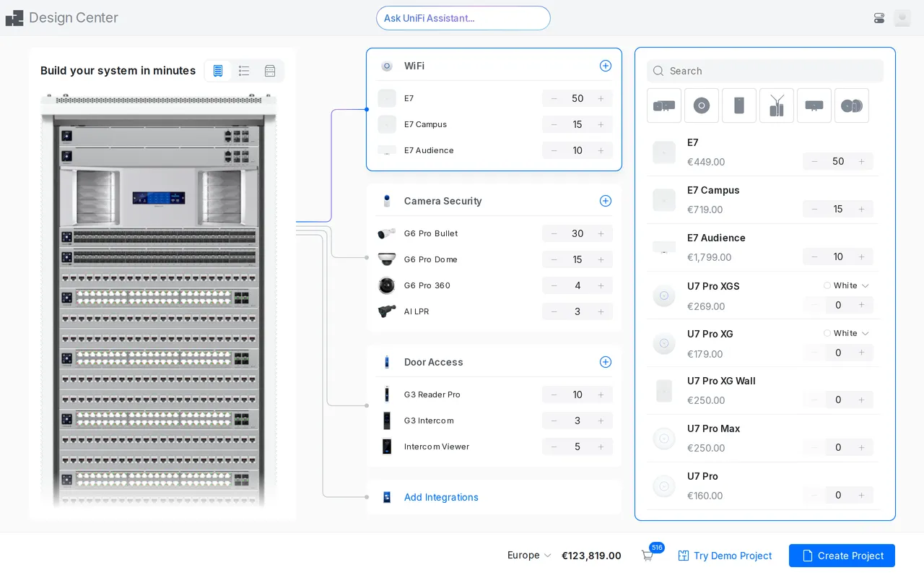The height and width of the screenshot is (578, 924).
Task: Click the G6 Pro Bullet camera icon
Action: click(x=387, y=233)
